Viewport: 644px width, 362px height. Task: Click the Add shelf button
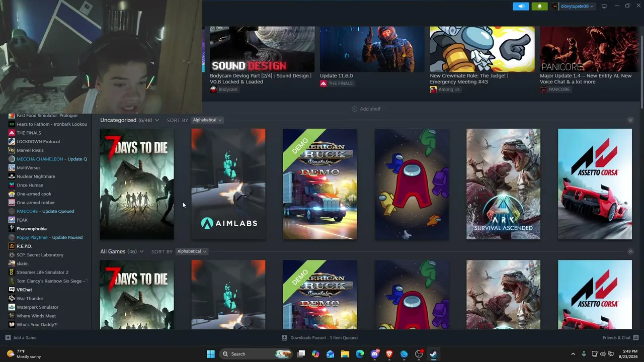coord(366,109)
